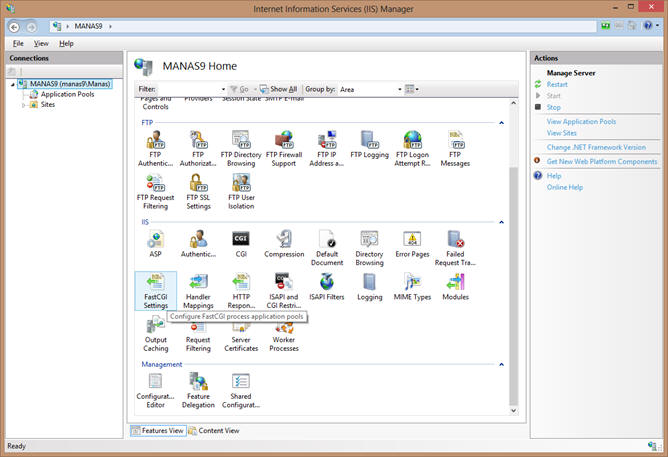This screenshot has height=457, width=668.
Task: Open FTP Logging feature
Action: (369, 145)
